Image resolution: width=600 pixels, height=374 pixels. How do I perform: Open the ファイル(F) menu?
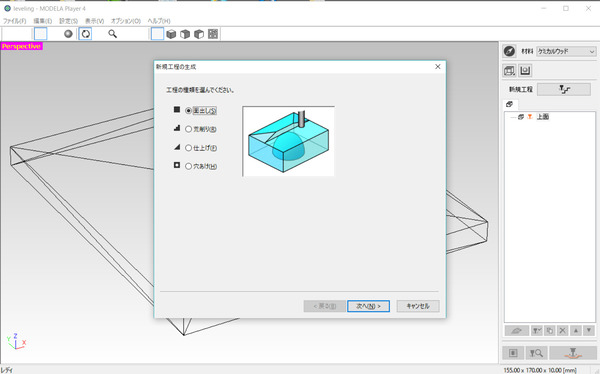pyautogui.click(x=15, y=21)
